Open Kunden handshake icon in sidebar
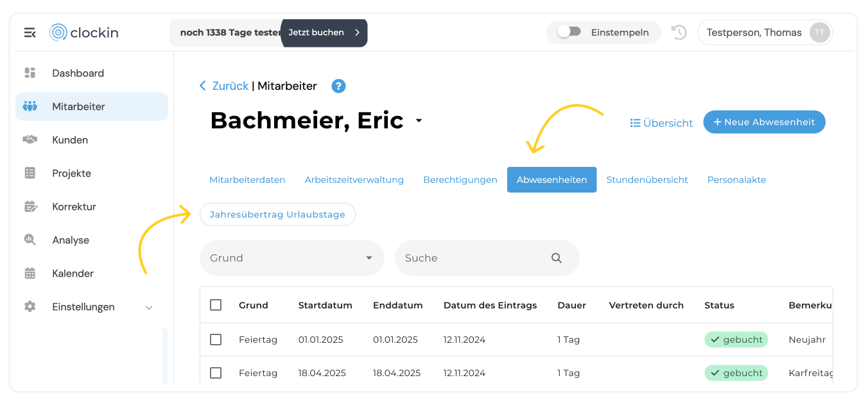Image resolution: width=868 pixels, height=405 pixels. (x=30, y=140)
